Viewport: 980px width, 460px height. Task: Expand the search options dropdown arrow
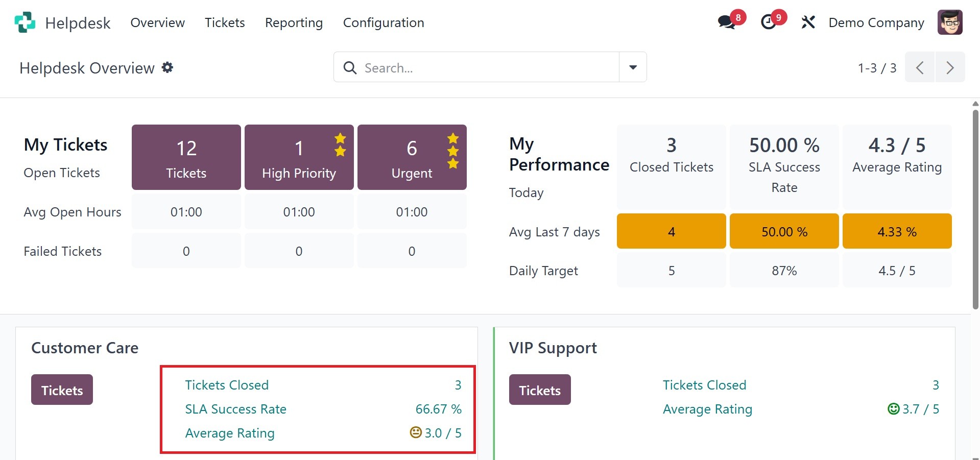pos(633,67)
